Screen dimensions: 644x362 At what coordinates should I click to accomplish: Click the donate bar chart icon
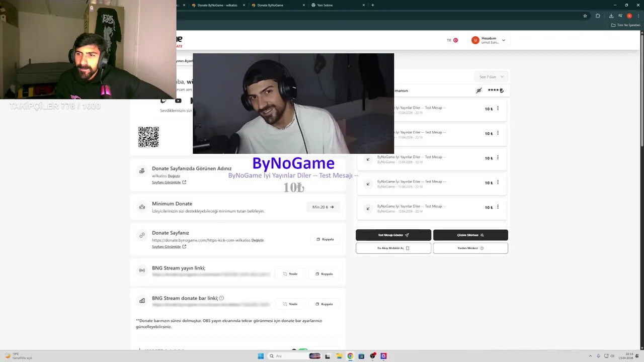pos(142,301)
